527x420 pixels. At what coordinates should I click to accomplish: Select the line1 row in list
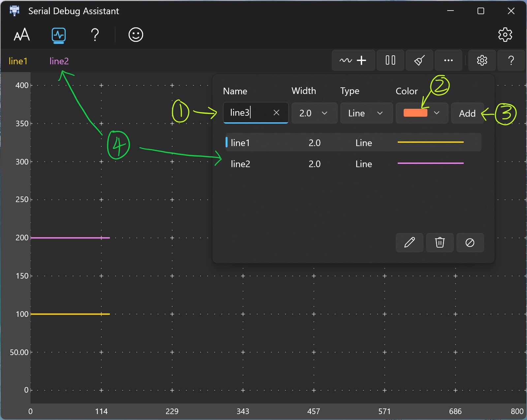(353, 142)
